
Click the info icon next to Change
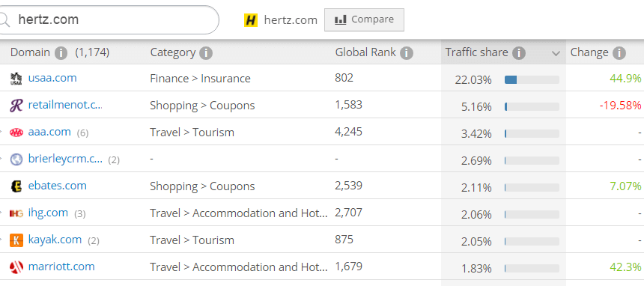pyautogui.click(x=619, y=53)
